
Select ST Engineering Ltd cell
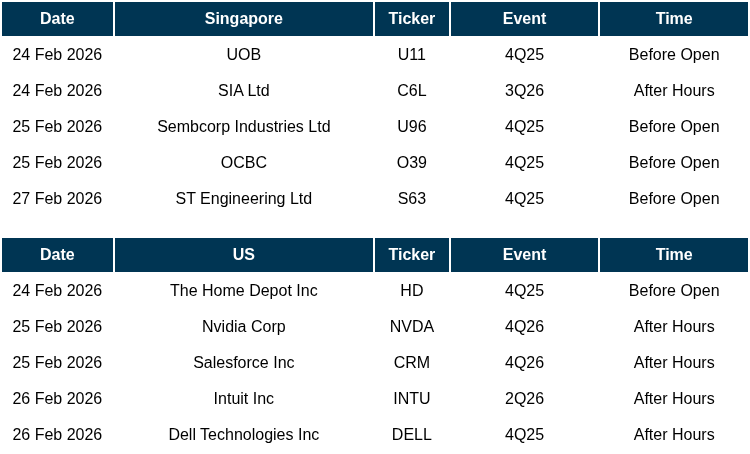click(x=244, y=199)
